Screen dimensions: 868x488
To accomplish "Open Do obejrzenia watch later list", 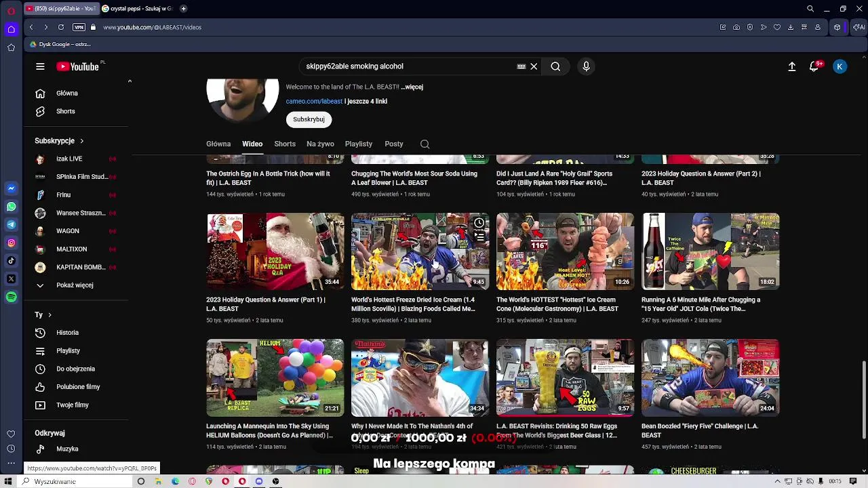I will click(75, 369).
